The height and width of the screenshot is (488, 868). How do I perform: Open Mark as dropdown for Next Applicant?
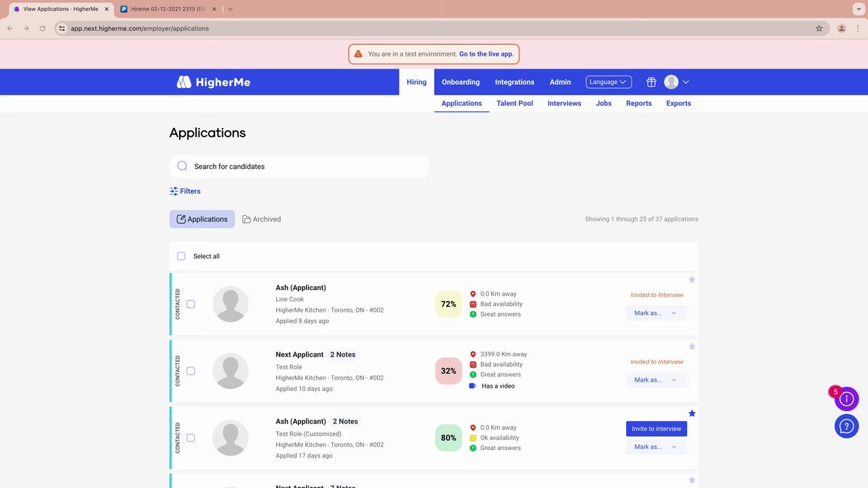[656, 380]
